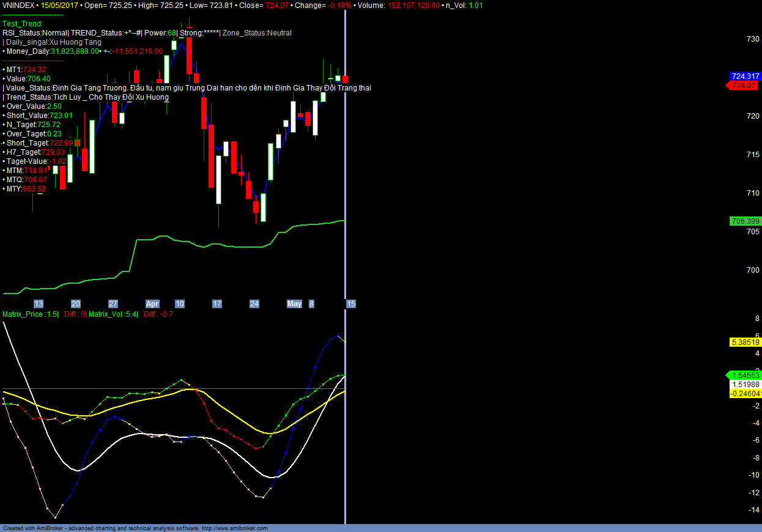Open the amibroker.com link in footer
The width and height of the screenshot is (762, 532).
234,528
